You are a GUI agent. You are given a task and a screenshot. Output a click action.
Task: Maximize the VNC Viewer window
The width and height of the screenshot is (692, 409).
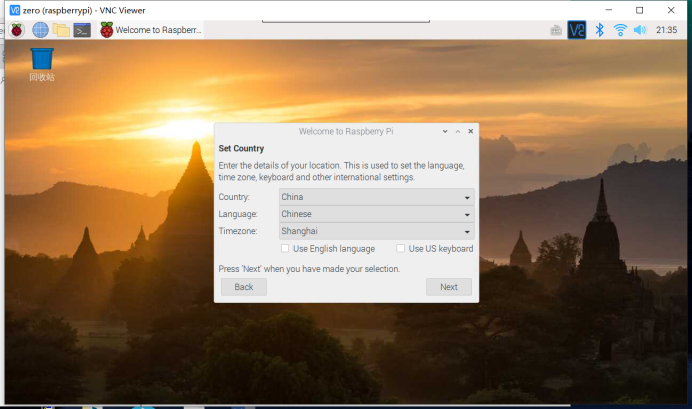639,10
